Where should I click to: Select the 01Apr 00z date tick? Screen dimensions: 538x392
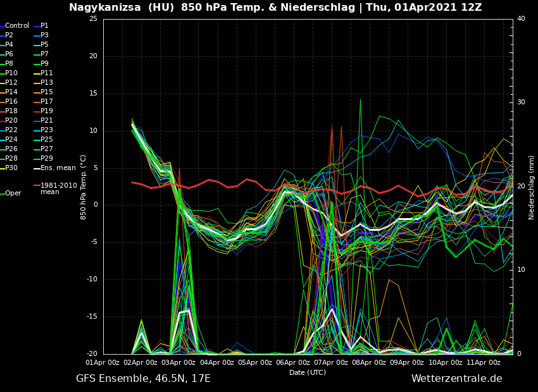103,363
